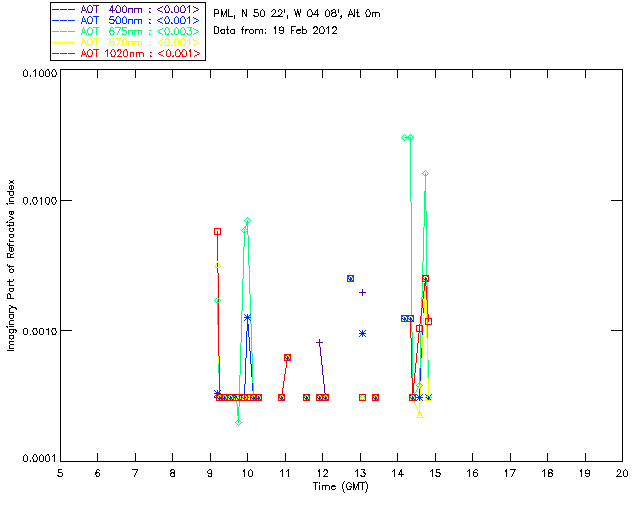Click the x-axis tick label 12

(x=322, y=473)
